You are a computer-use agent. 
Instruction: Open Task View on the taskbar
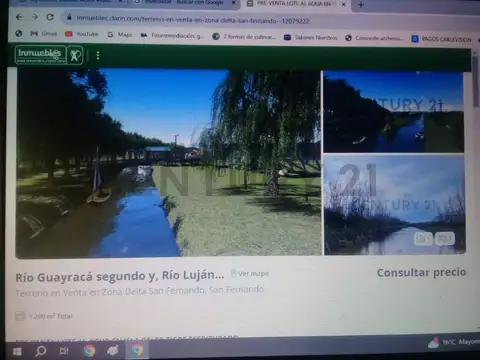click(63, 351)
